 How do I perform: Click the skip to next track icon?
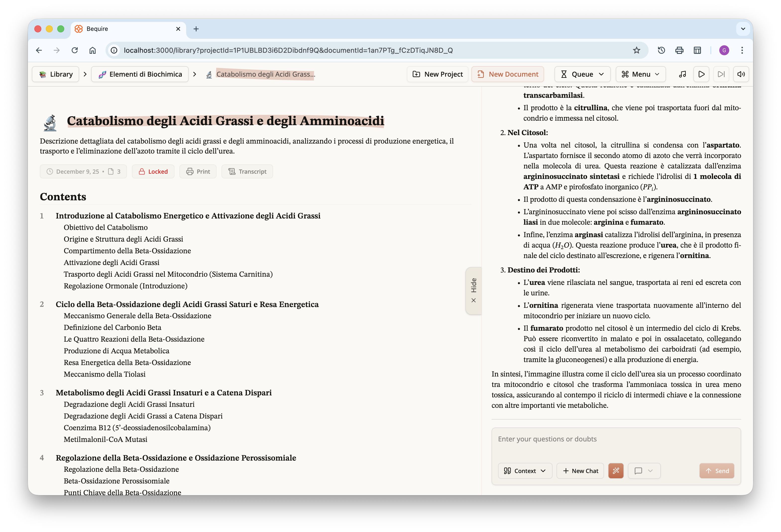click(x=721, y=74)
